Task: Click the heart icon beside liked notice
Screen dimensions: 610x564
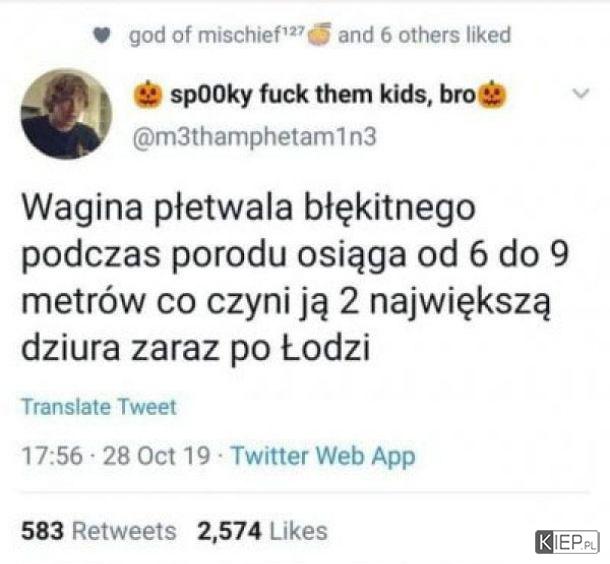Action: tap(102, 36)
